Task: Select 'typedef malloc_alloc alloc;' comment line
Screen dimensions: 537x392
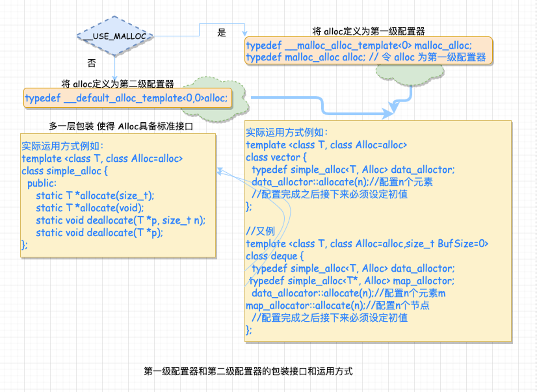Action: click(x=366, y=57)
